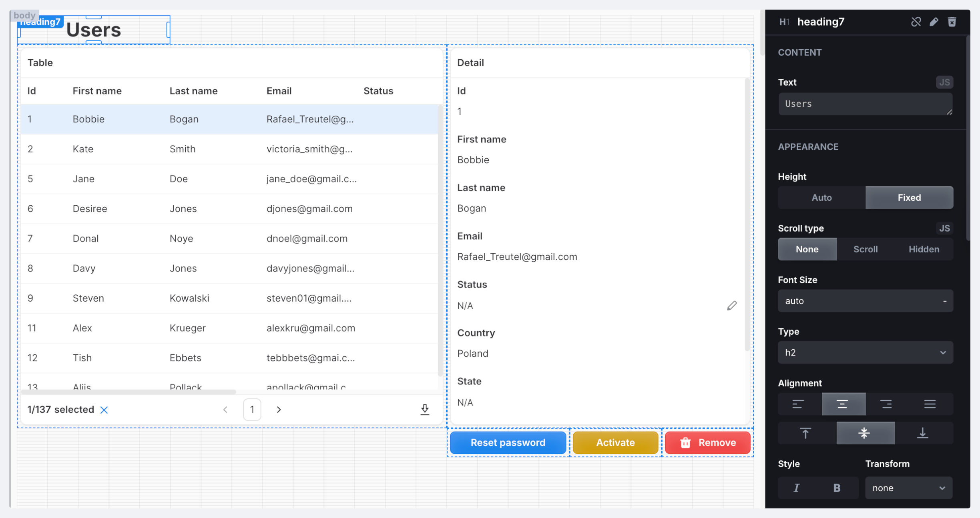
Task: Click the table download icon
Action: (x=425, y=409)
